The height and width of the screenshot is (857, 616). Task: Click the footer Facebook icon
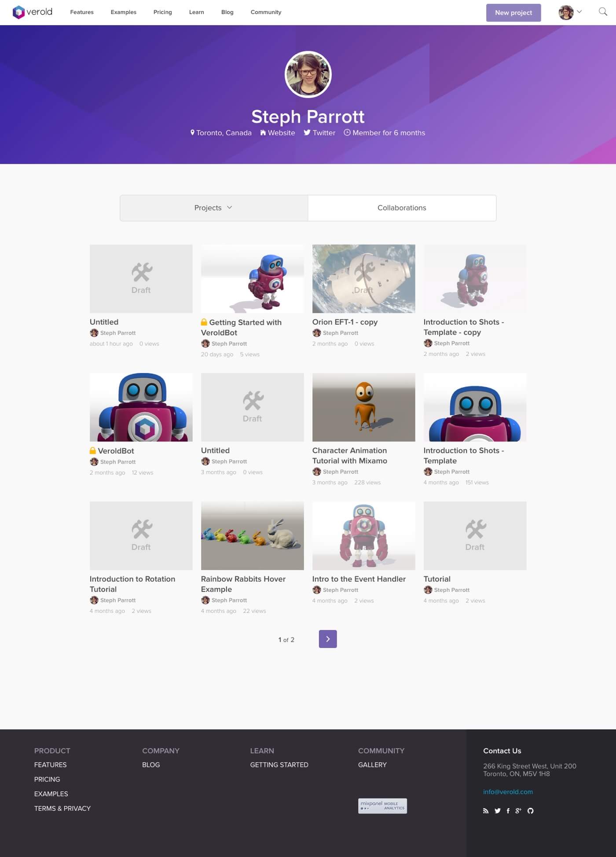coord(508,811)
